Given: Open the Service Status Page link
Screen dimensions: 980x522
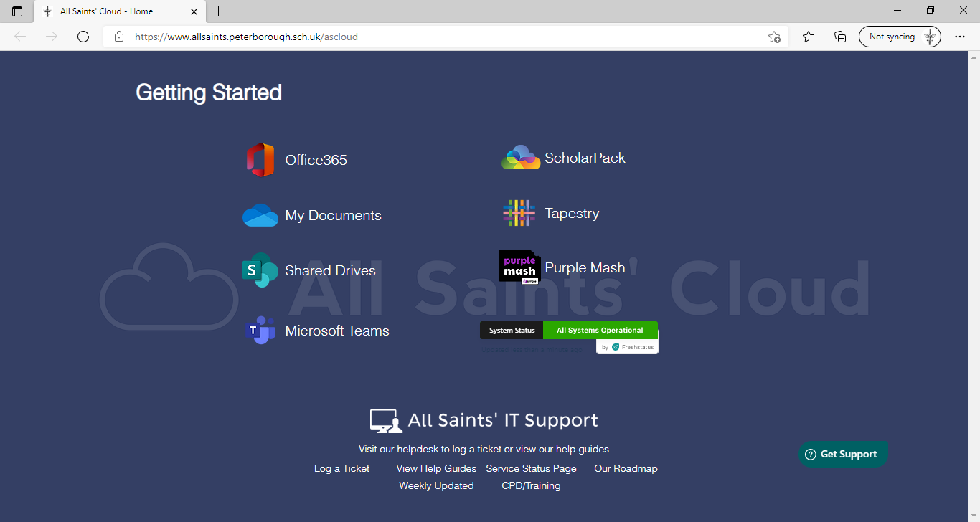Looking at the screenshot, I should click(x=531, y=468).
